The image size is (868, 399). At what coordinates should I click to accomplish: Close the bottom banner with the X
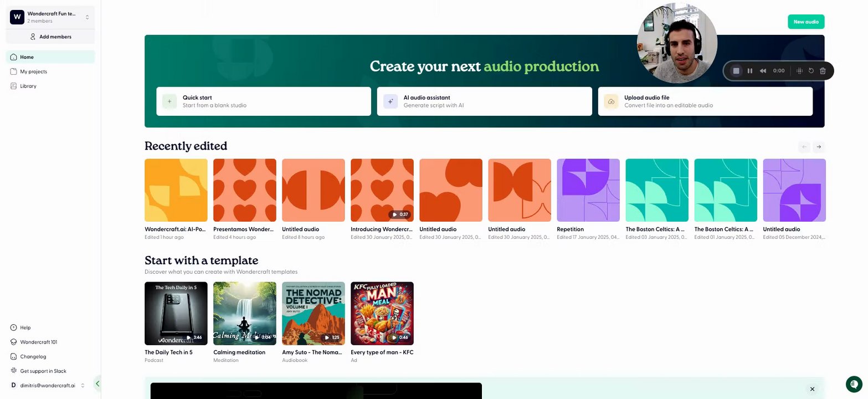pyautogui.click(x=813, y=389)
